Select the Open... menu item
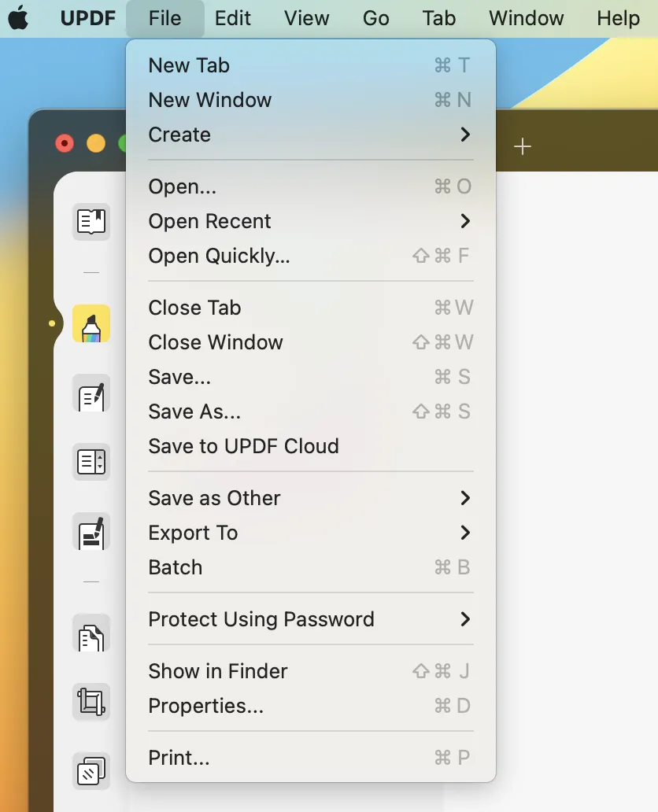 311,186
